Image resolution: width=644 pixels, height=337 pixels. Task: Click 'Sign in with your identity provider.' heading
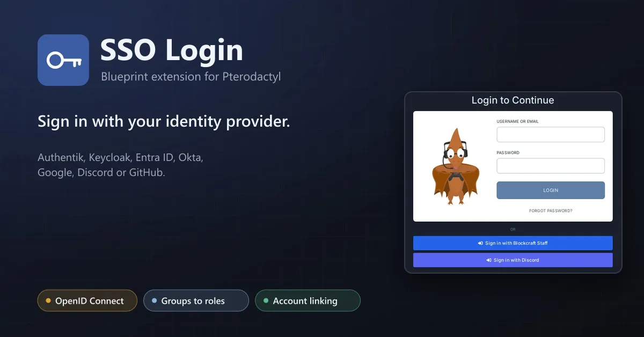pyautogui.click(x=164, y=121)
